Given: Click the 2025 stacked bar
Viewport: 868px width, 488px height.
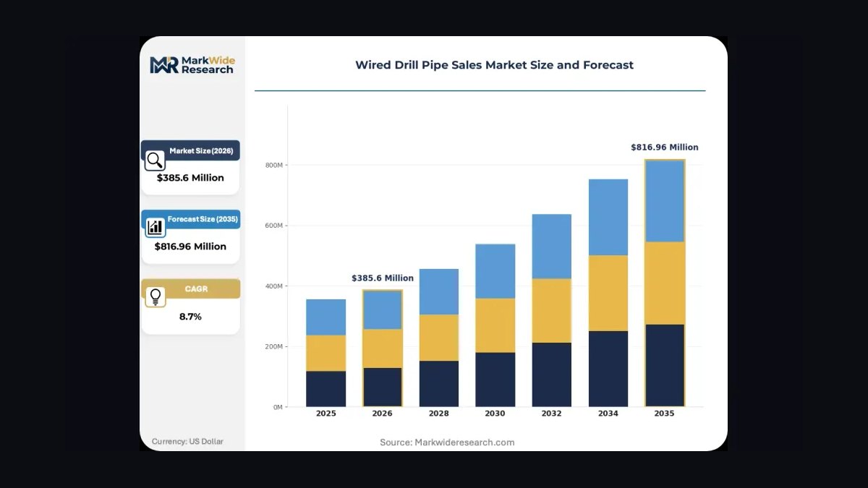Looking at the screenshot, I should click(x=325, y=353).
